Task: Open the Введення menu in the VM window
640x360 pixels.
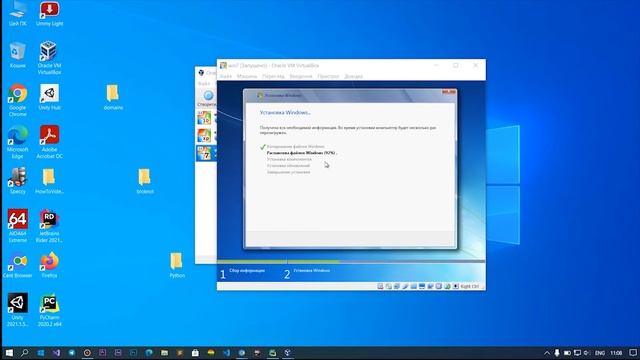Action: click(x=301, y=76)
